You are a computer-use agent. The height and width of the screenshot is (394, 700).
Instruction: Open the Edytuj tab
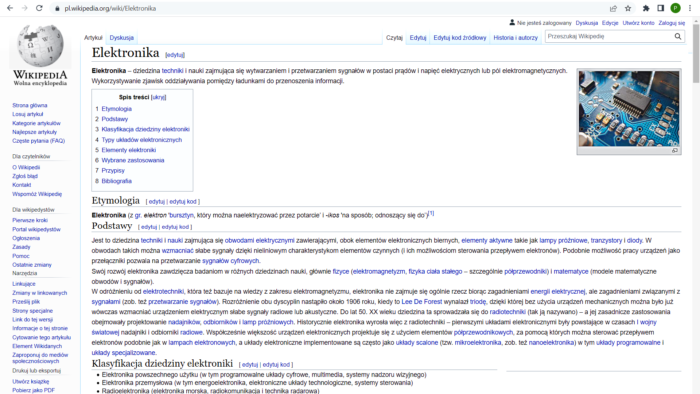(x=418, y=38)
